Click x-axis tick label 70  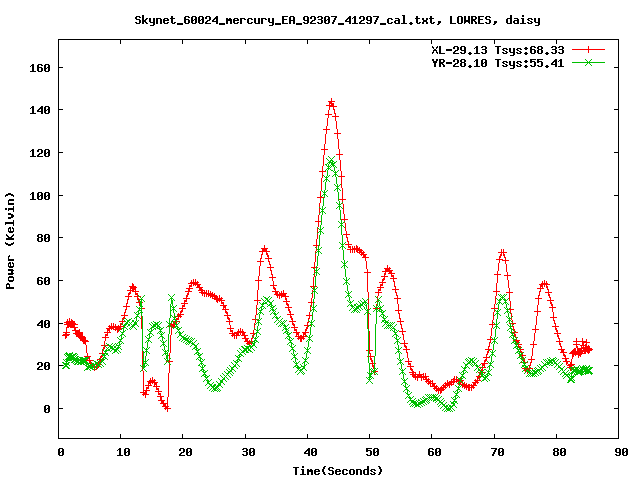click(497, 452)
